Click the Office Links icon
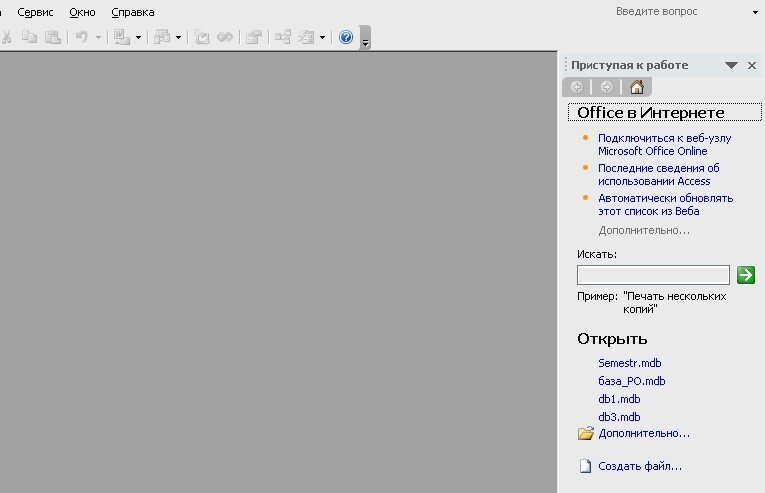This screenshot has height=493, width=765. click(121, 37)
